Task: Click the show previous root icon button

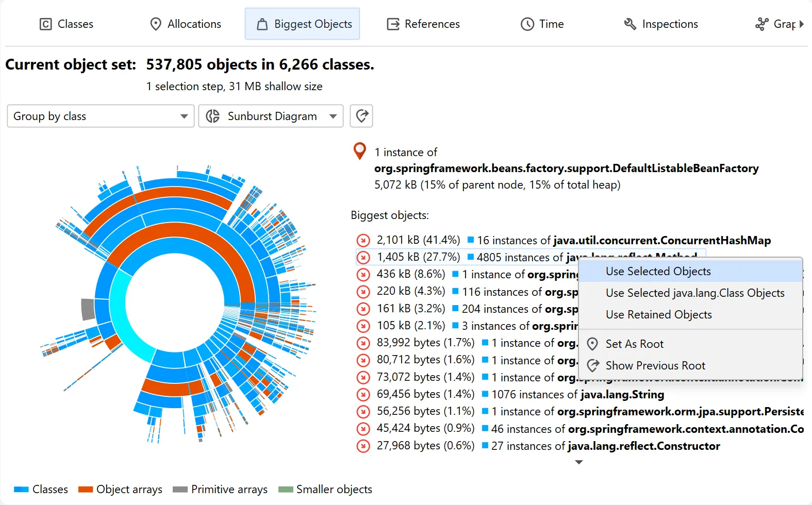Action: pyautogui.click(x=361, y=116)
